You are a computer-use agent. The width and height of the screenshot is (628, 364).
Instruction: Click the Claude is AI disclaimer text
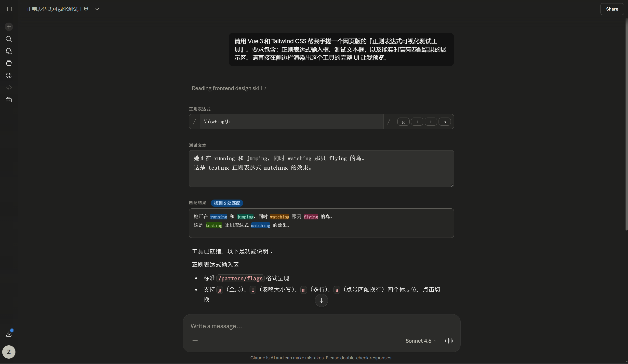(321, 358)
